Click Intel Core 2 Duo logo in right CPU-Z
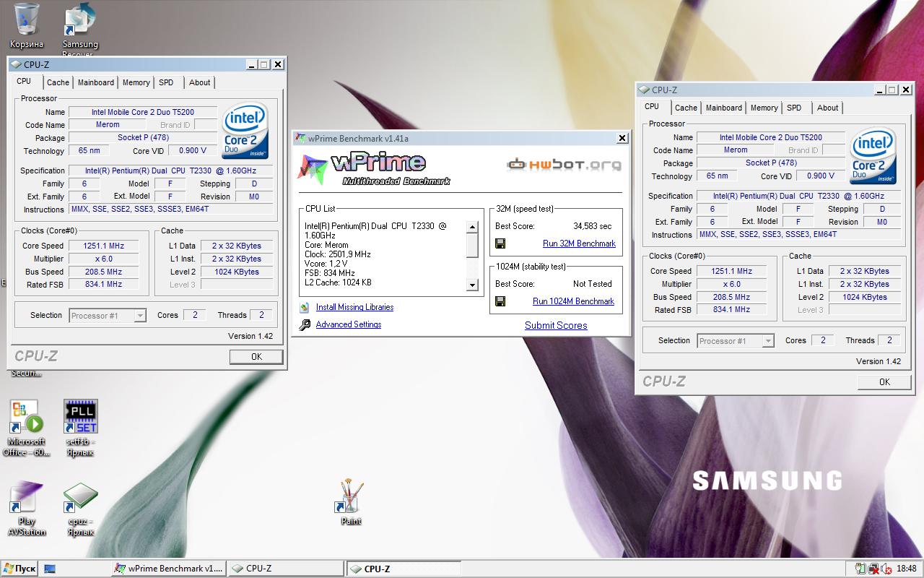 873,156
